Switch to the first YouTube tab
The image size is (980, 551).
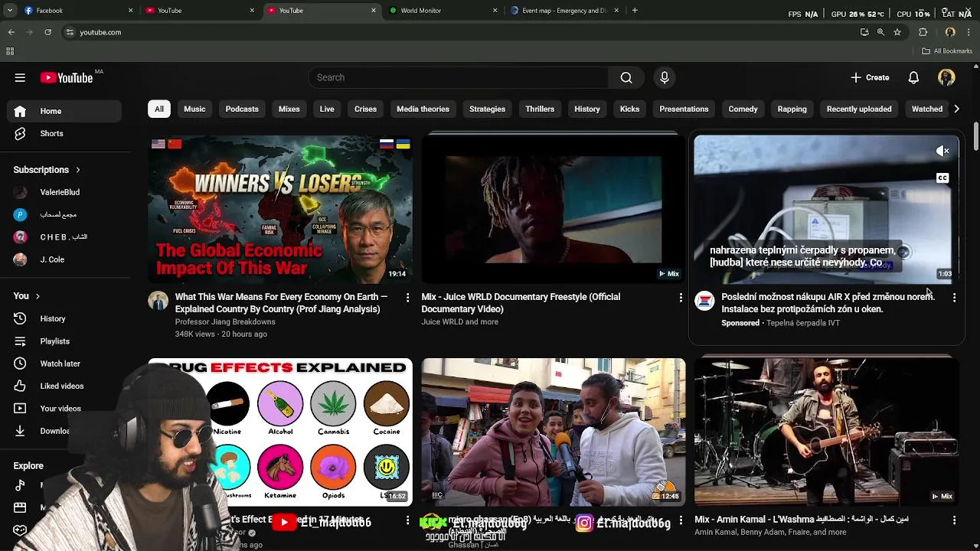click(x=199, y=11)
